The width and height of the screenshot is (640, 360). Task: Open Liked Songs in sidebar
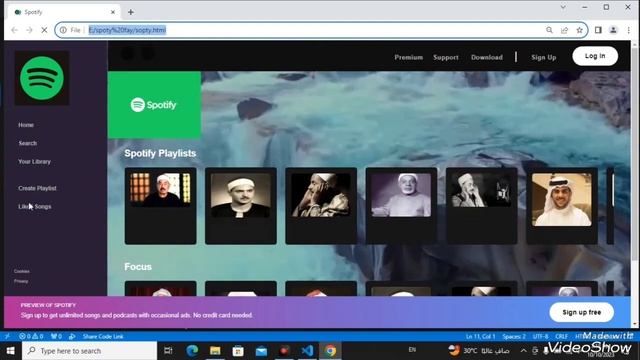(35, 207)
